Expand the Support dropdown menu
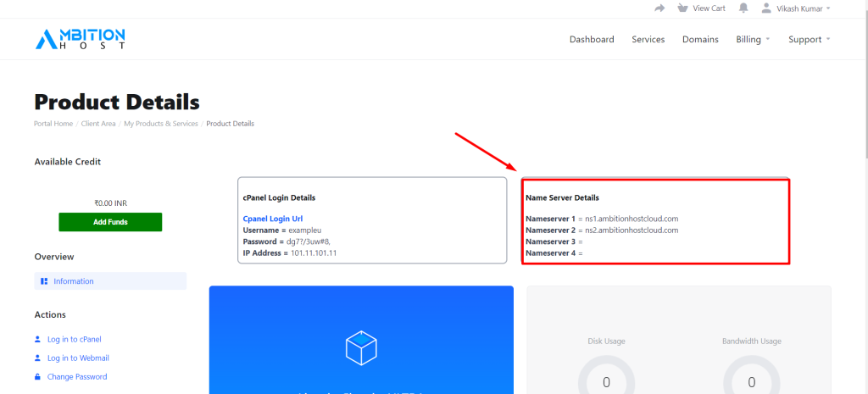The image size is (868, 394). [x=810, y=39]
